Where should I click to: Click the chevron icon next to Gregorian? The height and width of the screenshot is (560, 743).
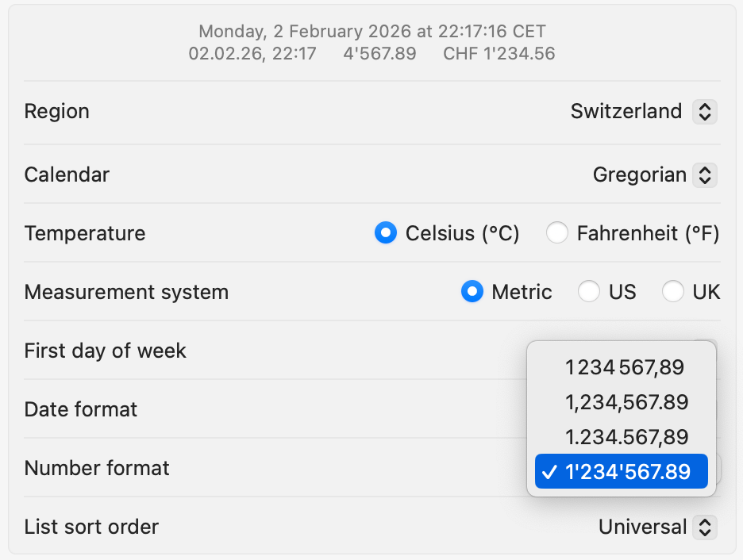pos(704,175)
